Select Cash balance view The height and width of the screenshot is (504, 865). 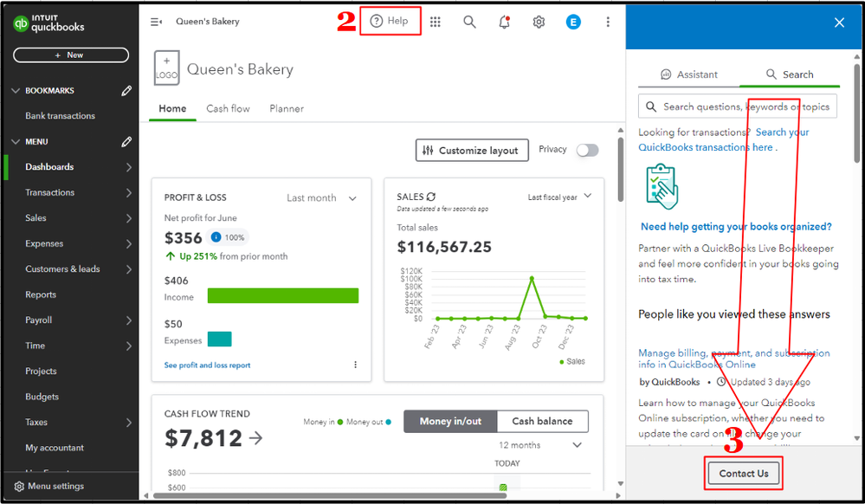[x=543, y=421]
